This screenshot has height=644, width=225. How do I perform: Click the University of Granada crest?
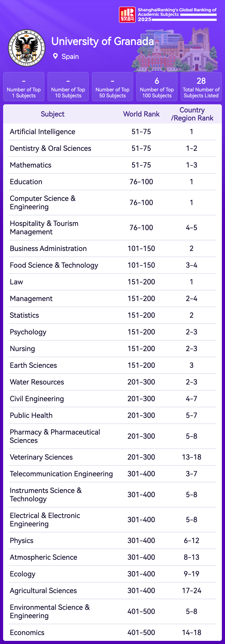pos(27,48)
